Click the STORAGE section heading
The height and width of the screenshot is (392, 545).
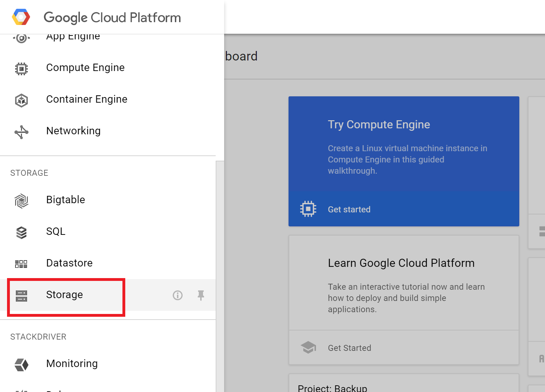pyautogui.click(x=29, y=173)
